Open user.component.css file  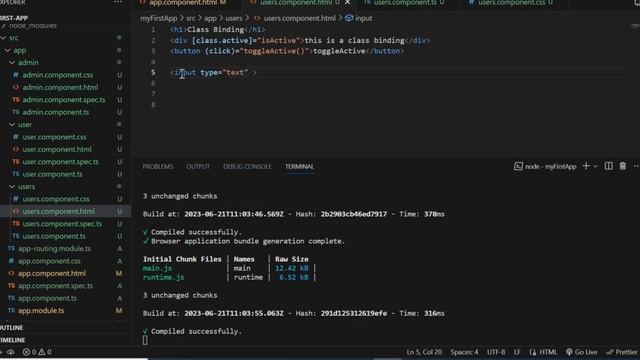54,137
